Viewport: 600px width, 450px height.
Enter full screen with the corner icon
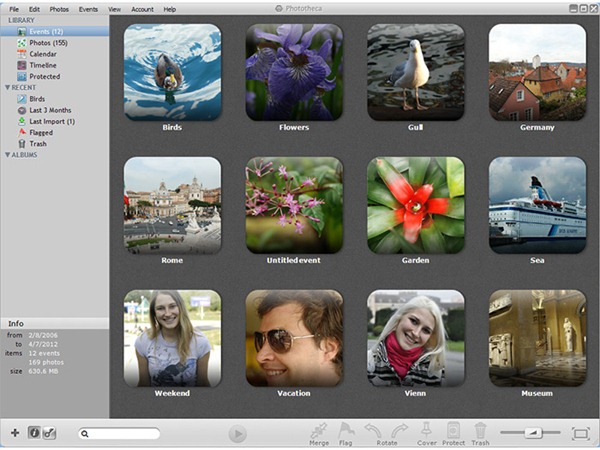tap(580, 433)
